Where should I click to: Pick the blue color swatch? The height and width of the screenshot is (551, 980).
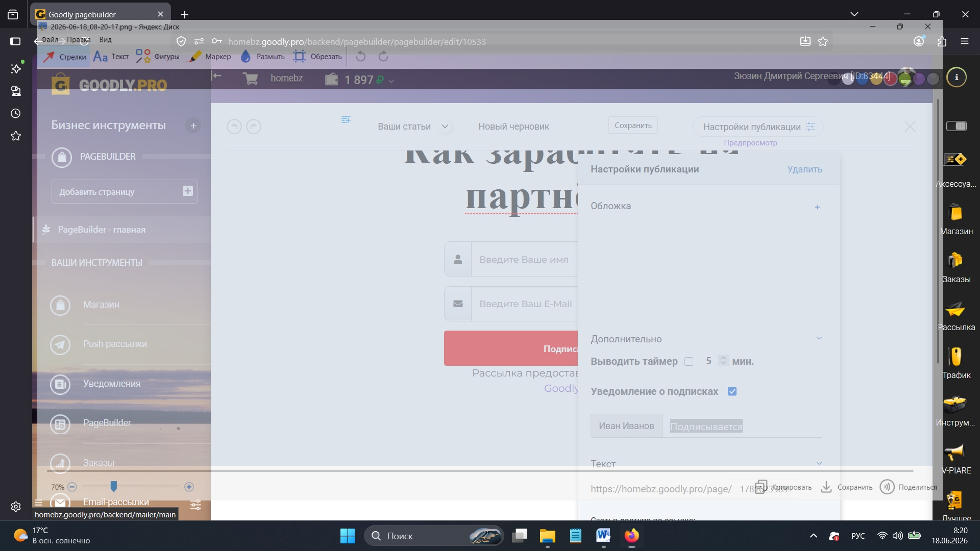862,79
